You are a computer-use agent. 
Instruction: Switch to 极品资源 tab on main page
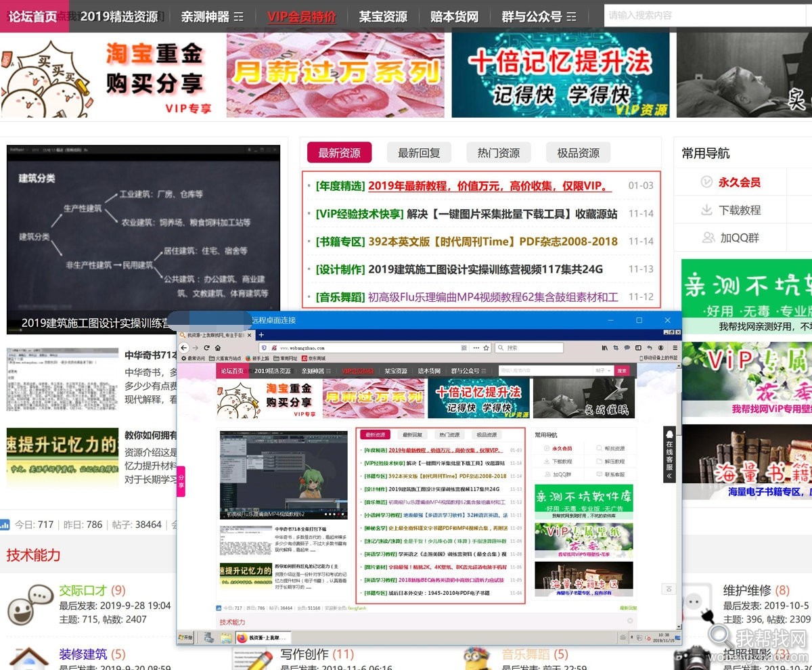tap(578, 153)
